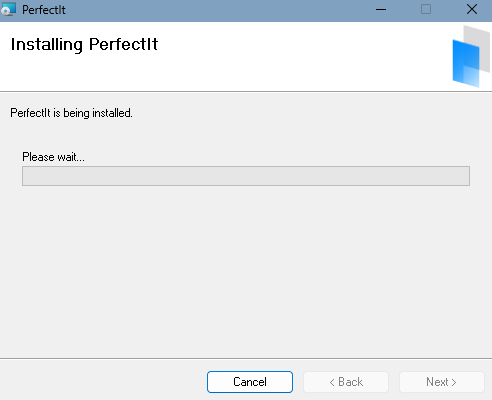The height and width of the screenshot is (400, 492).
Task: Click the "PerfectIt is being installed." message
Action: coord(71,113)
